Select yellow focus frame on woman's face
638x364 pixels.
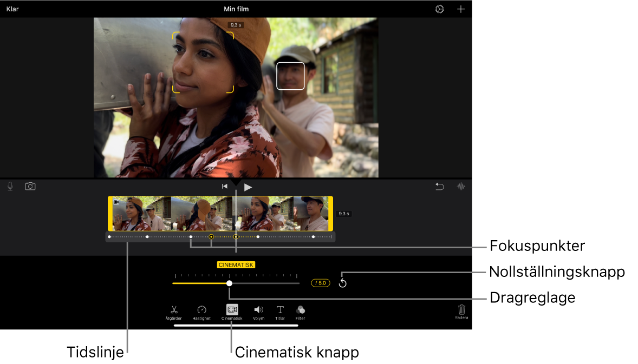(x=203, y=63)
